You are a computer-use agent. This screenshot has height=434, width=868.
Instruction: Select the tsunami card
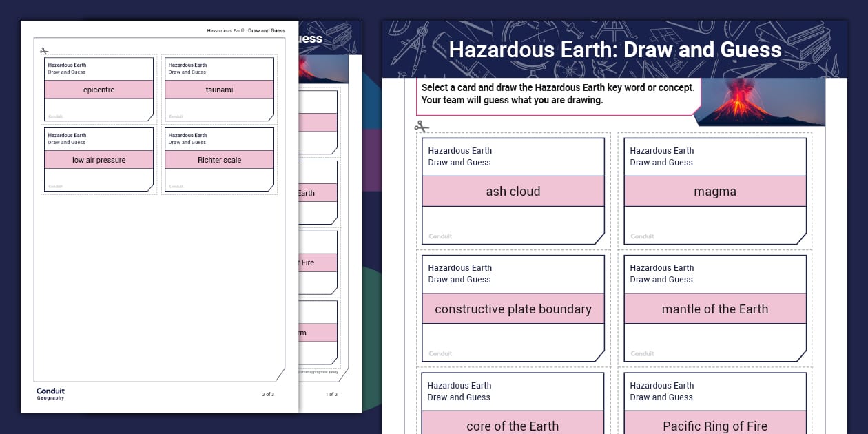pos(219,90)
